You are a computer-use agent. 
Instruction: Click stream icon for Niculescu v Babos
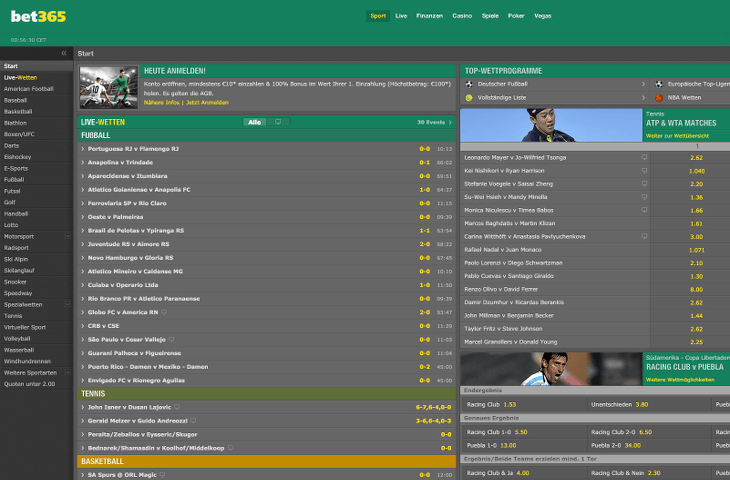[644, 210]
